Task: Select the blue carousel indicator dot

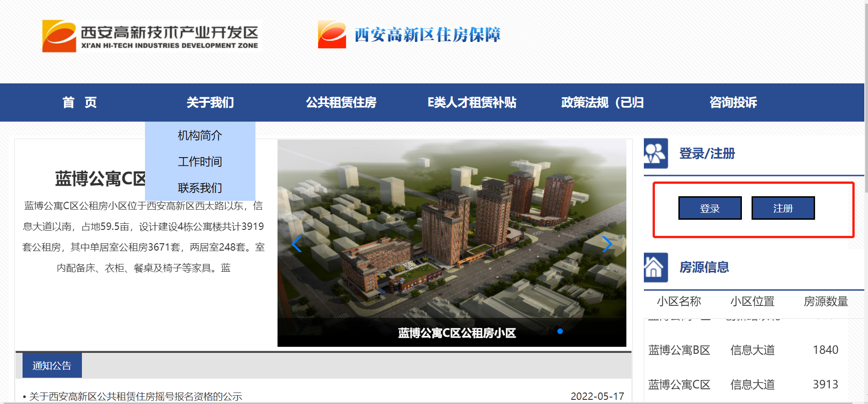Action: 560,331
